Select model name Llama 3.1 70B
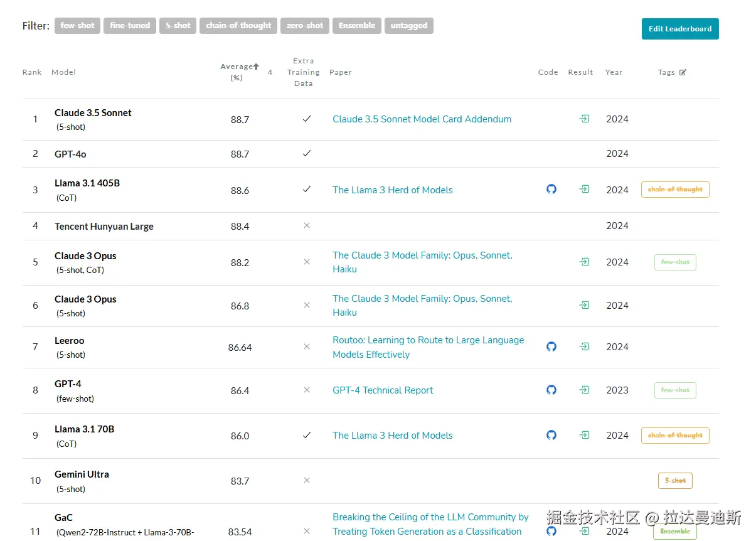The height and width of the screenshot is (541, 756). (x=84, y=429)
